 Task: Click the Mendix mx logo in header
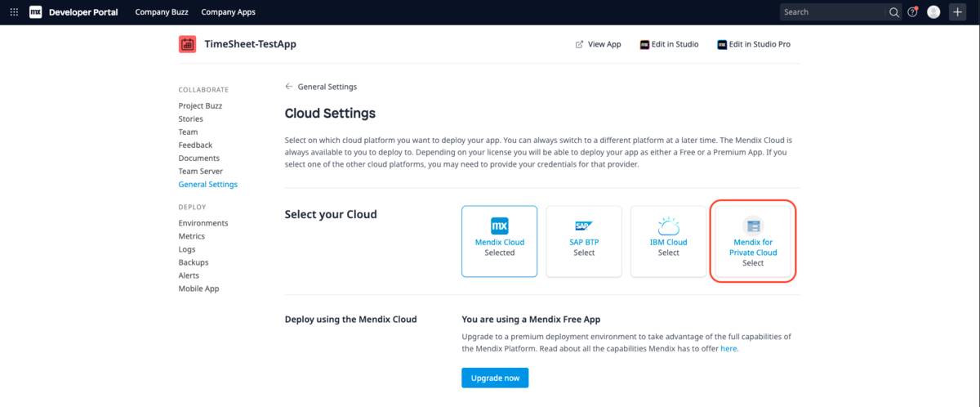(x=35, y=12)
